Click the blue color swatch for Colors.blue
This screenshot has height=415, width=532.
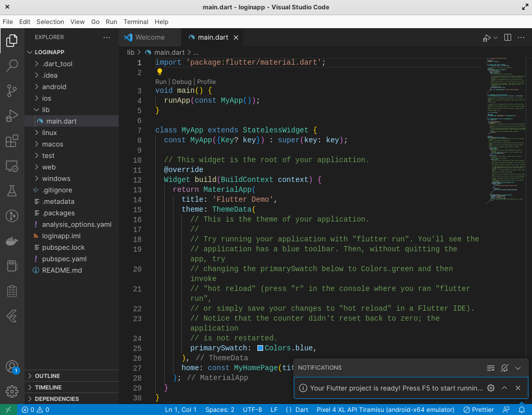pos(261,348)
